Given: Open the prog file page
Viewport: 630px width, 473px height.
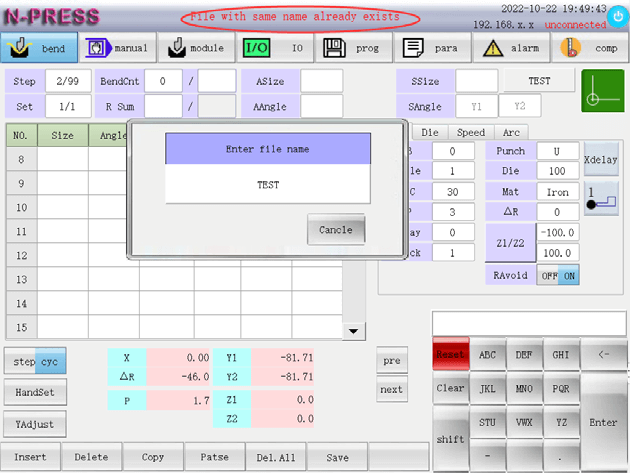Looking at the screenshot, I should (x=353, y=48).
